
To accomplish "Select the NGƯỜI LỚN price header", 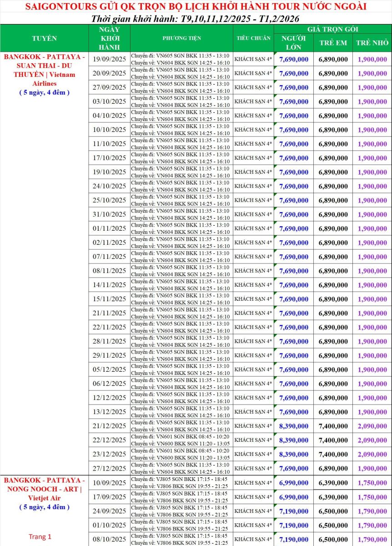I will [293, 42].
